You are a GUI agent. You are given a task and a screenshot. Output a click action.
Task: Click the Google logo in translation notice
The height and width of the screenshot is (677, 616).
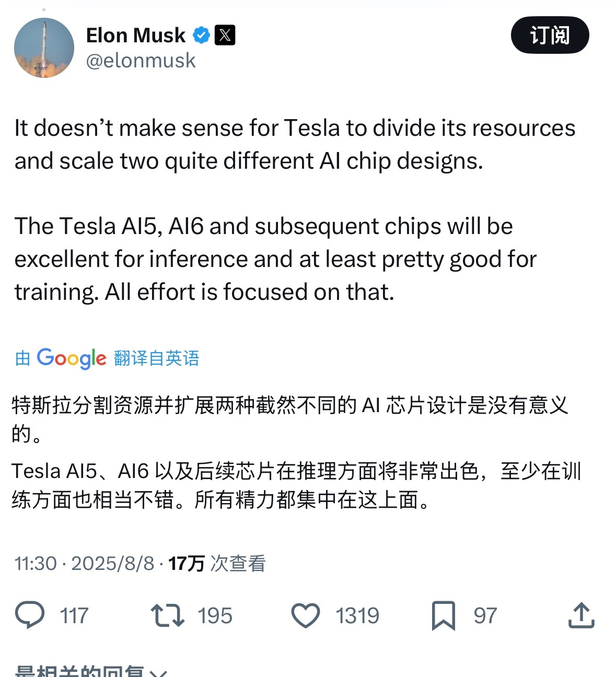click(72, 358)
